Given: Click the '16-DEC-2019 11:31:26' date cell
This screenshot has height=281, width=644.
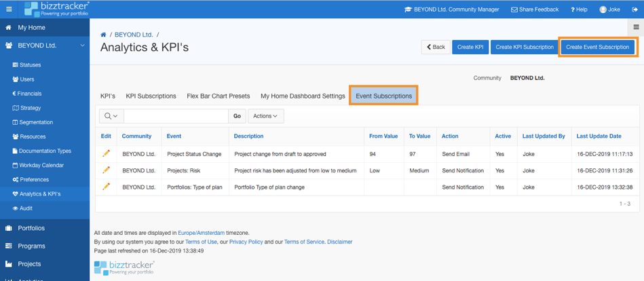Looking at the screenshot, I should 605,170.
